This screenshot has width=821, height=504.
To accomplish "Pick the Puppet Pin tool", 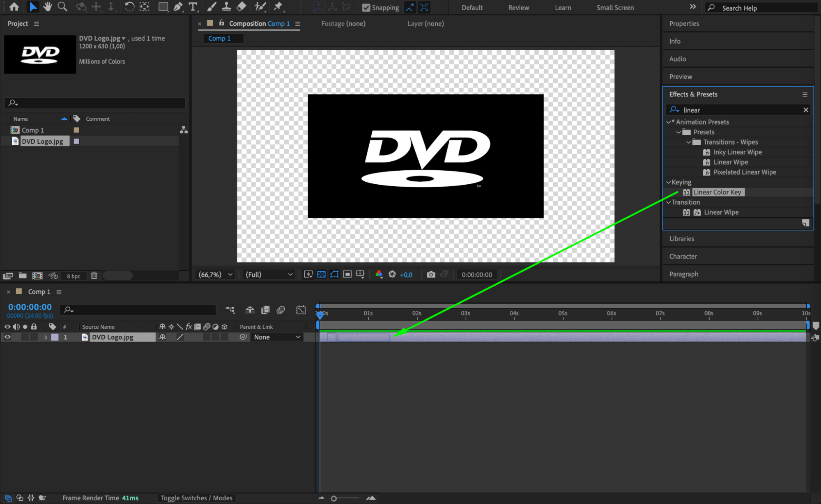I will [x=278, y=7].
